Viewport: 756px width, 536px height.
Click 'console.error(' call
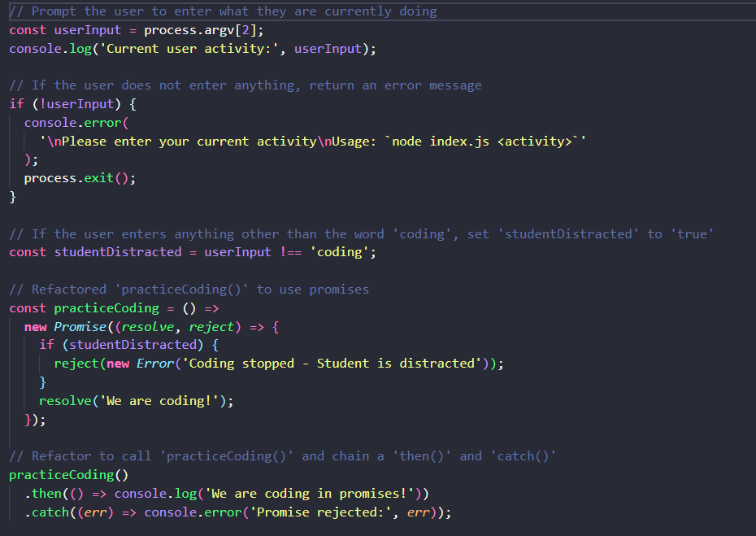coord(76,123)
